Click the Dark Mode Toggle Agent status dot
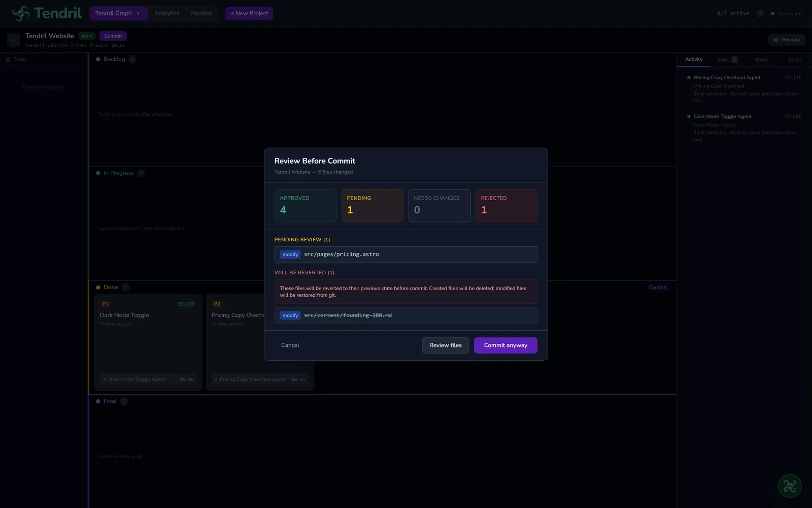 689,116
